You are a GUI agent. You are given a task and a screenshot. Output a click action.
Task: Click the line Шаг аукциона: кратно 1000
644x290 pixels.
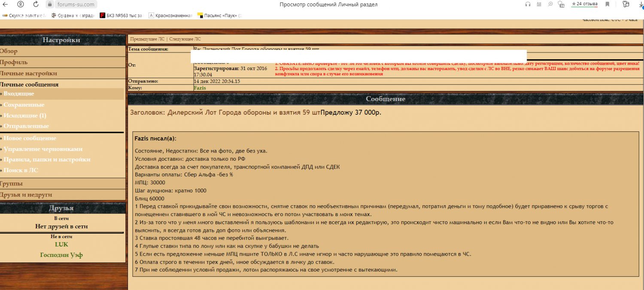pos(170,191)
